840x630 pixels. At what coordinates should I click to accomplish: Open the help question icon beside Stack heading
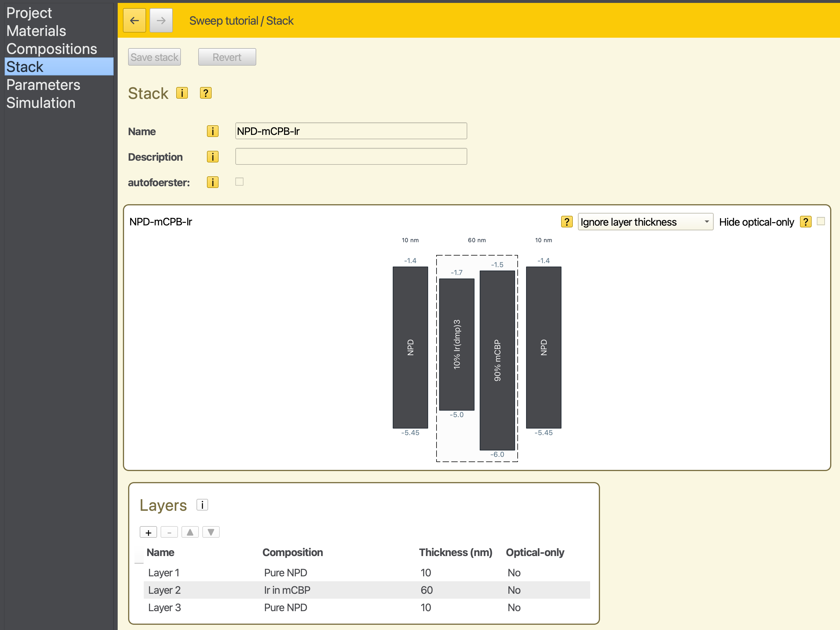(x=206, y=93)
